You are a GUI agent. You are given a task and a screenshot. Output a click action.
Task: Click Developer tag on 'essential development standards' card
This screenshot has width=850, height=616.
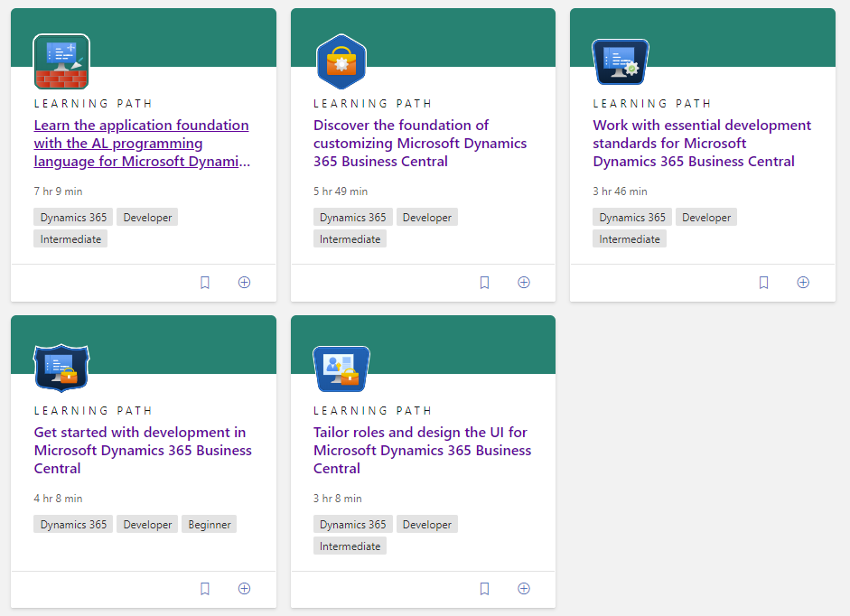click(706, 218)
